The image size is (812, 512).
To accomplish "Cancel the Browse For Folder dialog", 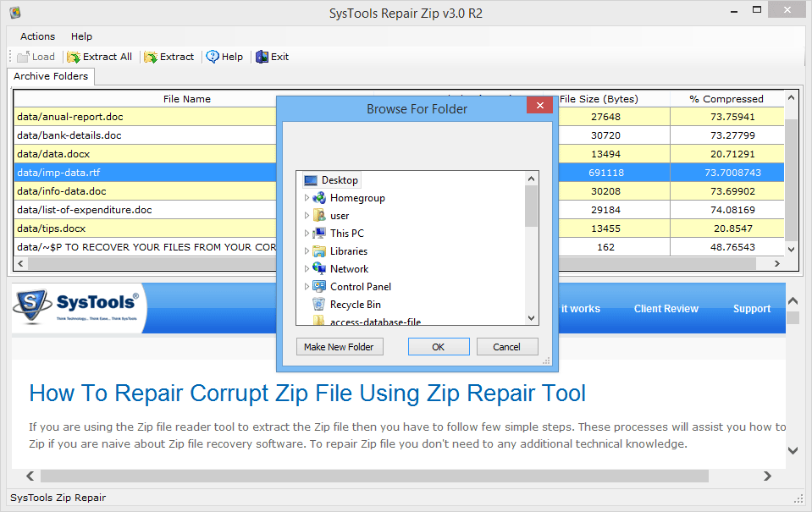I will coord(507,347).
